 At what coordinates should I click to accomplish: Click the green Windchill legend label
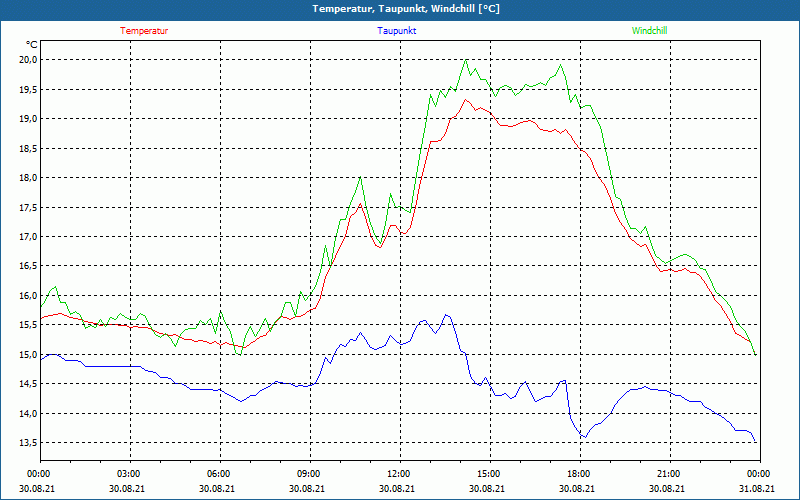(649, 31)
